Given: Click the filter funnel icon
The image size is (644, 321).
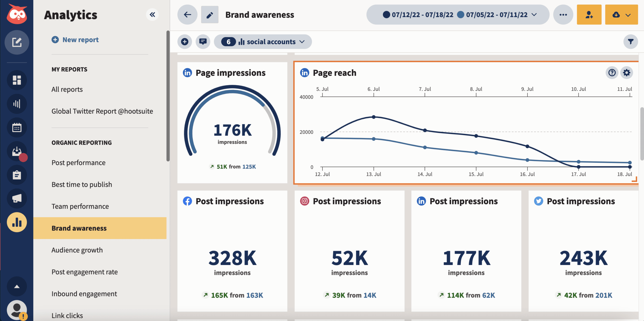Looking at the screenshot, I should click(x=630, y=42).
